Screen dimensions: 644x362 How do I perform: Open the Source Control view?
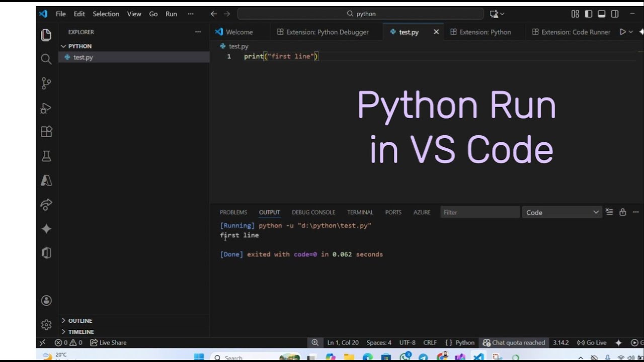pyautogui.click(x=46, y=83)
